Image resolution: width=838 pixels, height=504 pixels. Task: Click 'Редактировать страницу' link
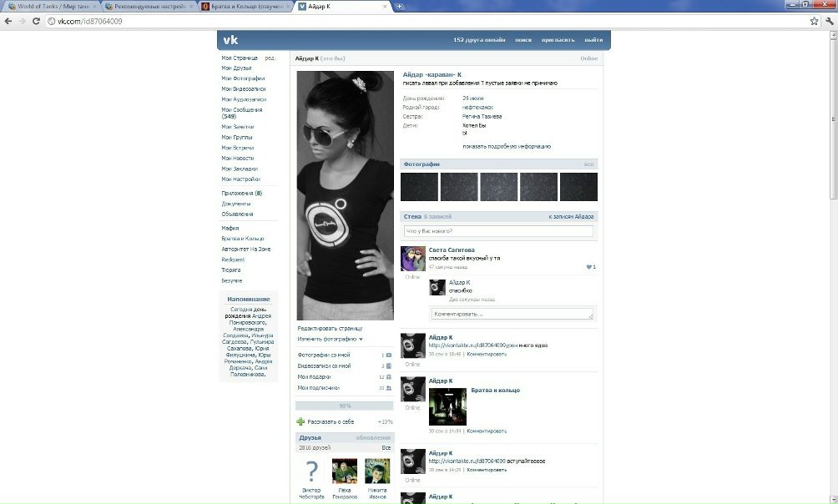coord(330,329)
